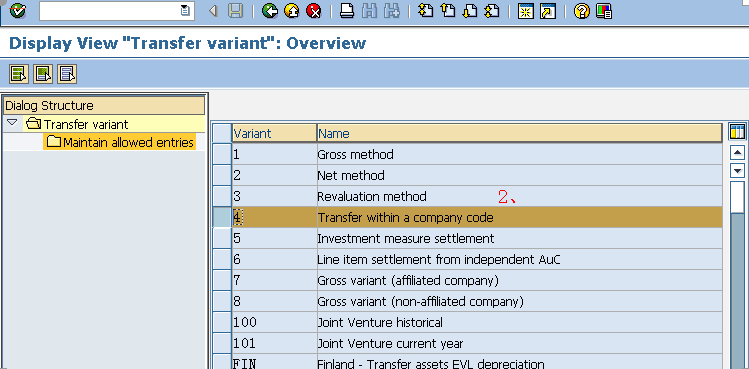The height and width of the screenshot is (369, 749).
Task: Click the Find Next binoculars-plus icon
Action: pyautogui.click(x=392, y=11)
